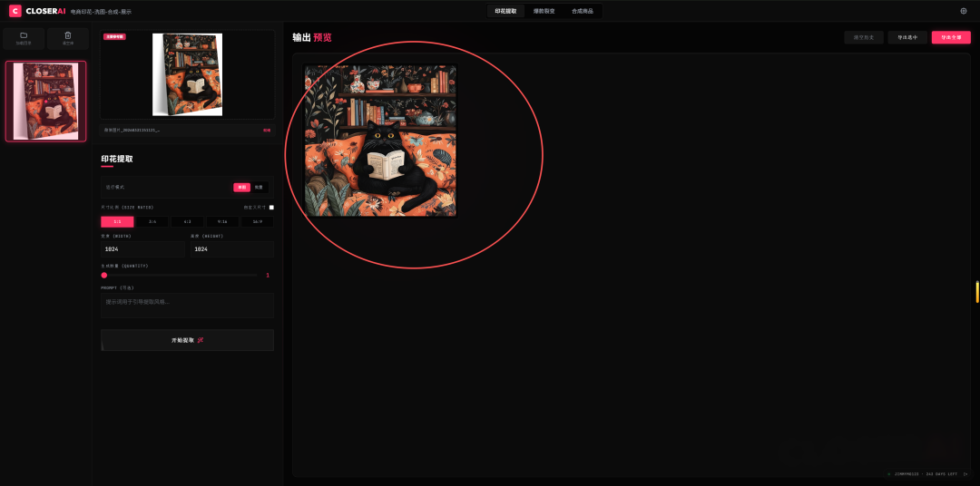Click the 导出选中 export selected button
Screen dimensions: 980x486
[907, 37]
